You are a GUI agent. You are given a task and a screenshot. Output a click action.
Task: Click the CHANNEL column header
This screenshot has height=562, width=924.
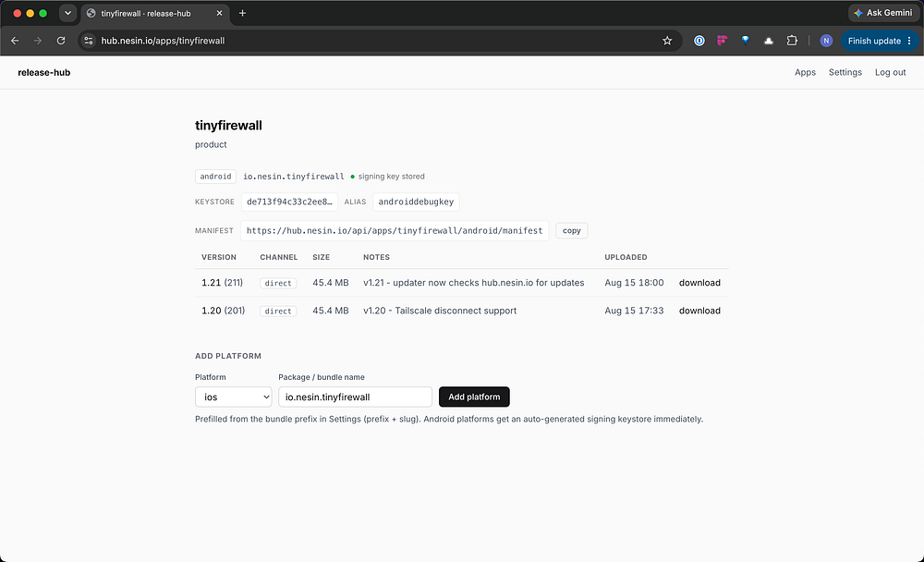pos(279,257)
